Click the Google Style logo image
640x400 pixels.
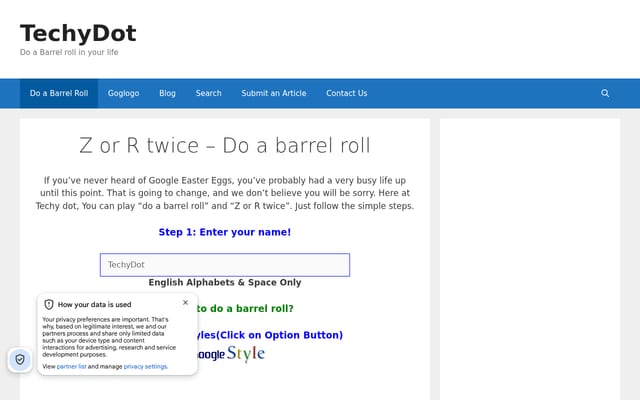[231, 353]
